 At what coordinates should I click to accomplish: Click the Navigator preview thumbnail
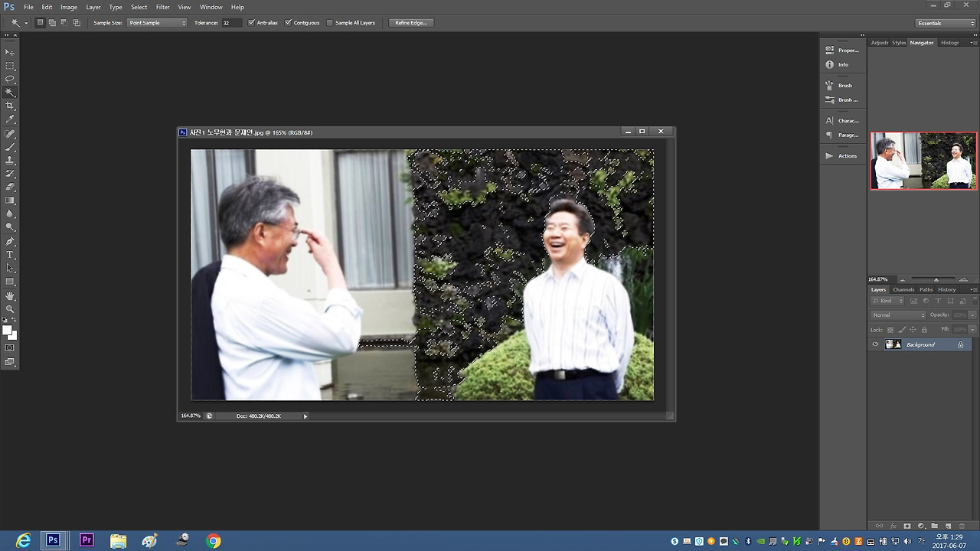(923, 161)
